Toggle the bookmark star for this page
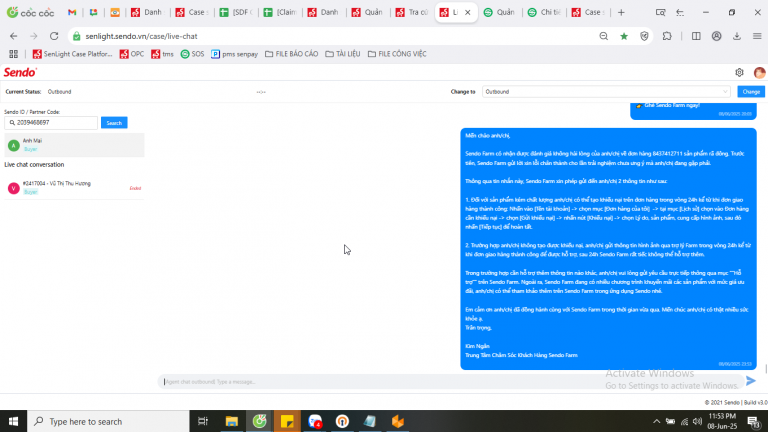 624,36
